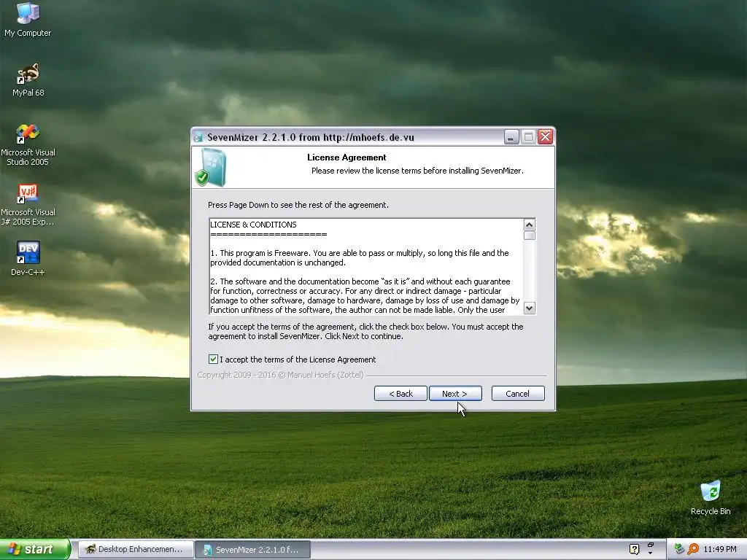Click the license text scroll down arrow
747x560 pixels.
tap(530, 308)
